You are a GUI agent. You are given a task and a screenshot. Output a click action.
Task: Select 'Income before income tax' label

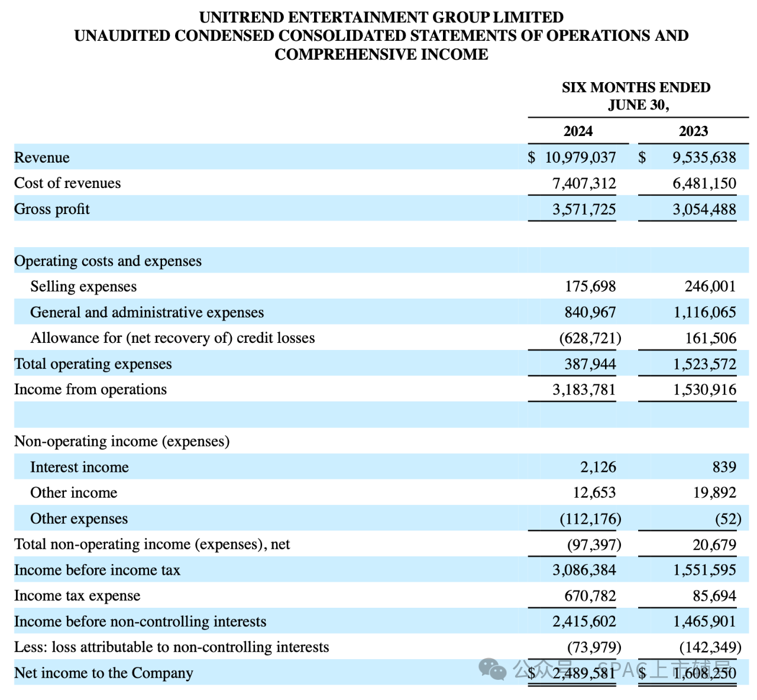pos(97,571)
